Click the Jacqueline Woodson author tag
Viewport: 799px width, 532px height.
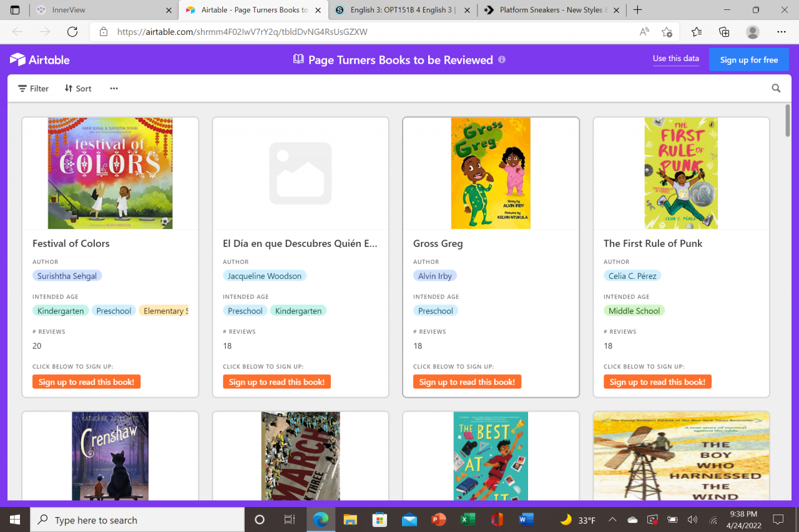point(265,276)
